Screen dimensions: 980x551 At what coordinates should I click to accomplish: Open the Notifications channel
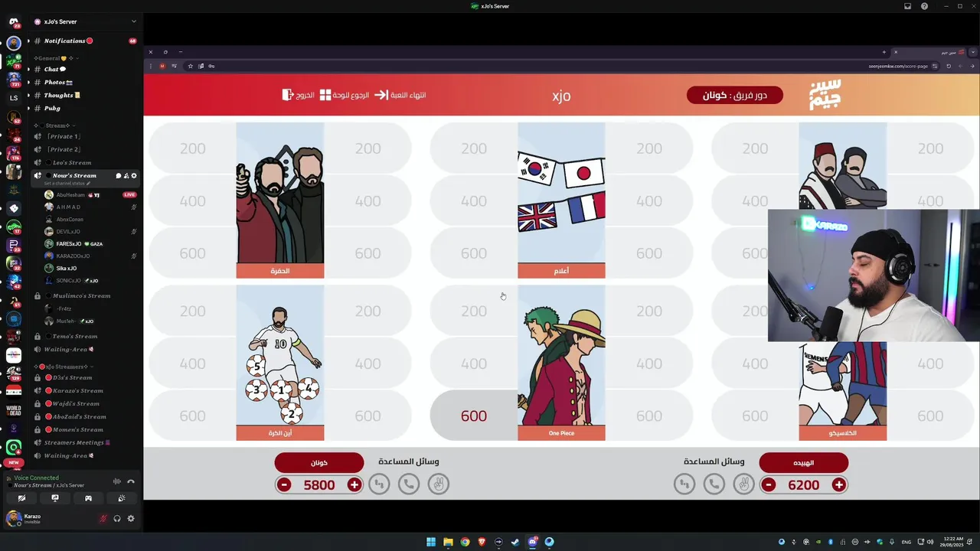(84, 41)
